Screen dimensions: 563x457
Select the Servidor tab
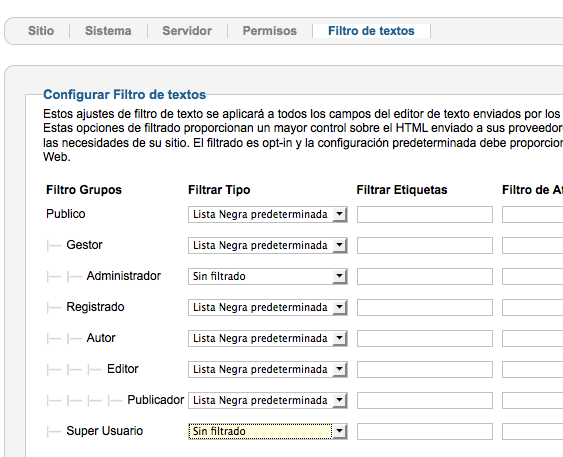point(187,31)
